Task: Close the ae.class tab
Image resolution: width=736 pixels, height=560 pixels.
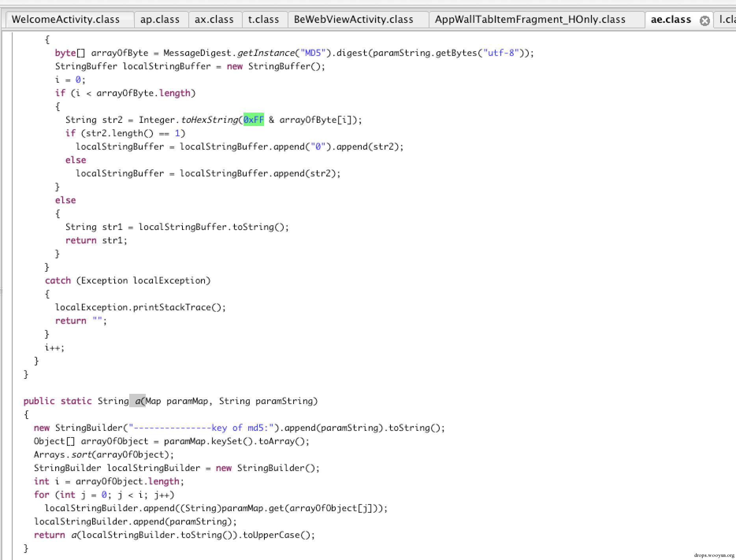Action: tap(704, 20)
